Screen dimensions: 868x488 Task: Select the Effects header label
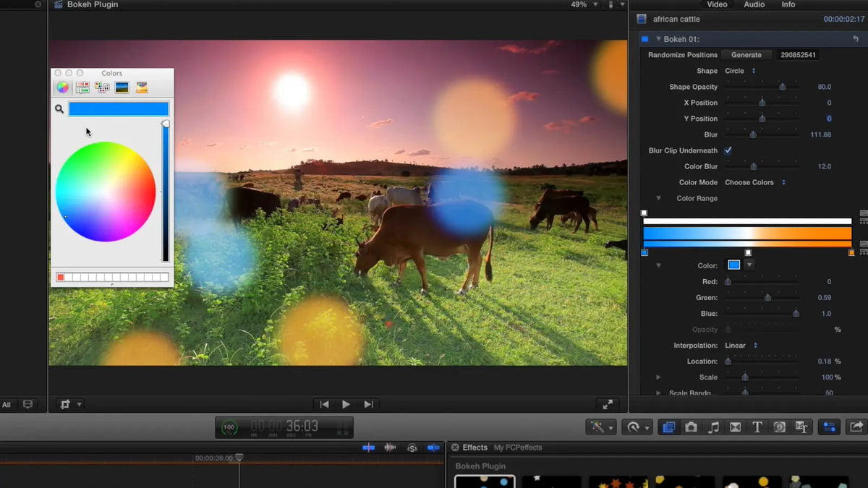point(475,448)
